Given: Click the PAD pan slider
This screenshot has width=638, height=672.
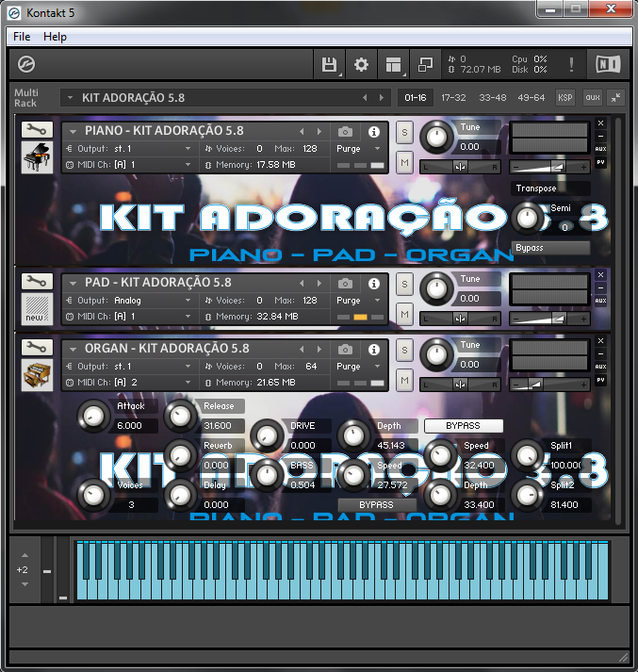Looking at the screenshot, I should pyautogui.click(x=460, y=319).
